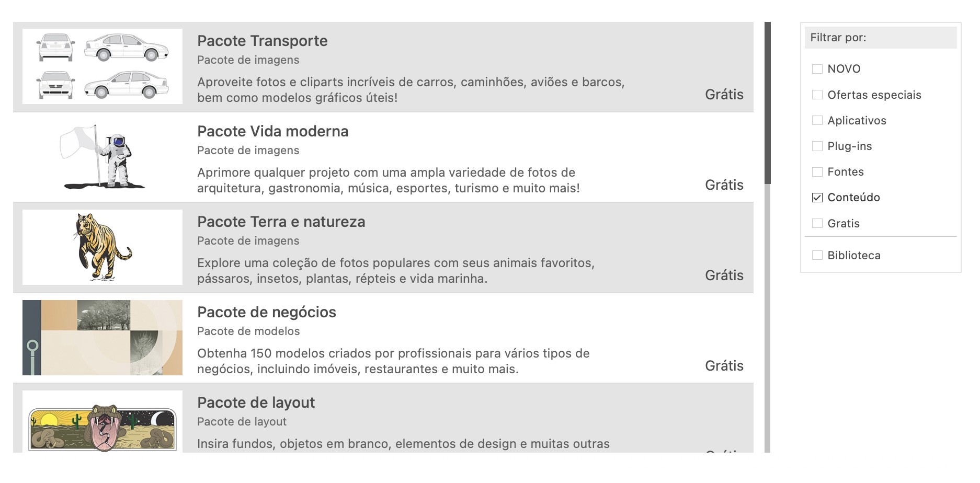
Task: Open the Pacote Vida moderna title
Action: (x=272, y=131)
